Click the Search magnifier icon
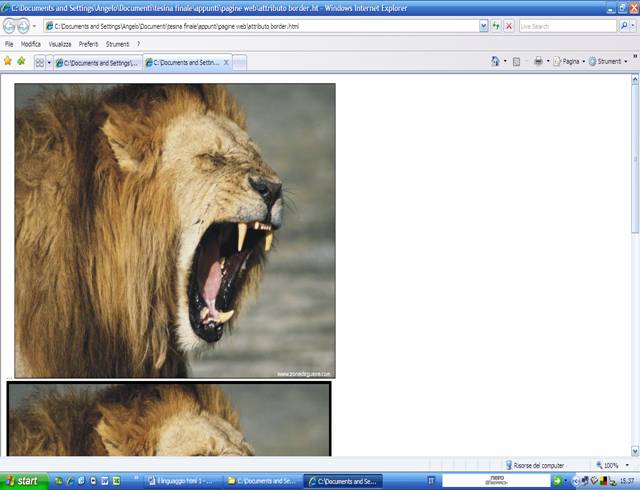Image resolution: width=640 pixels, height=490 pixels. (x=624, y=26)
